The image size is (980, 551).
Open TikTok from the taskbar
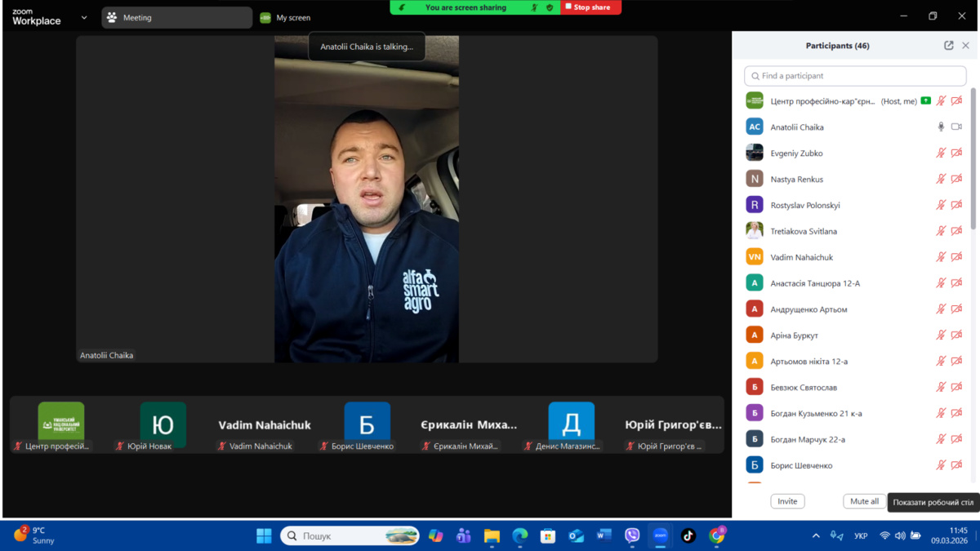coord(688,535)
